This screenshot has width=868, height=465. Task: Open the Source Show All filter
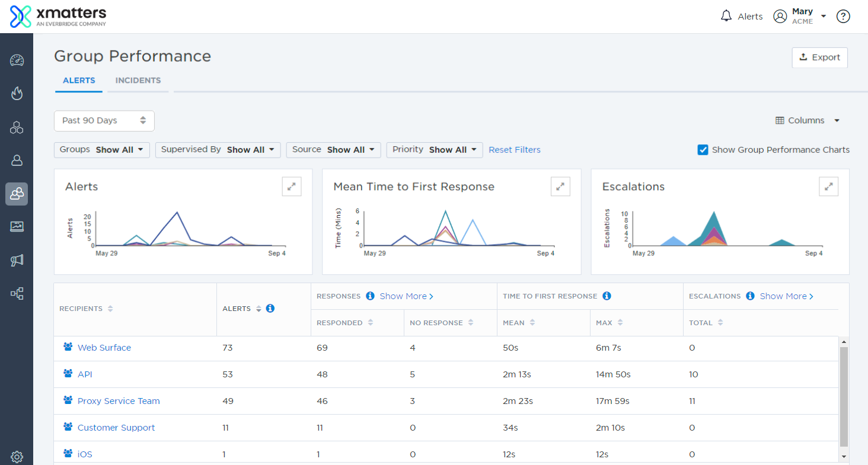(x=333, y=150)
